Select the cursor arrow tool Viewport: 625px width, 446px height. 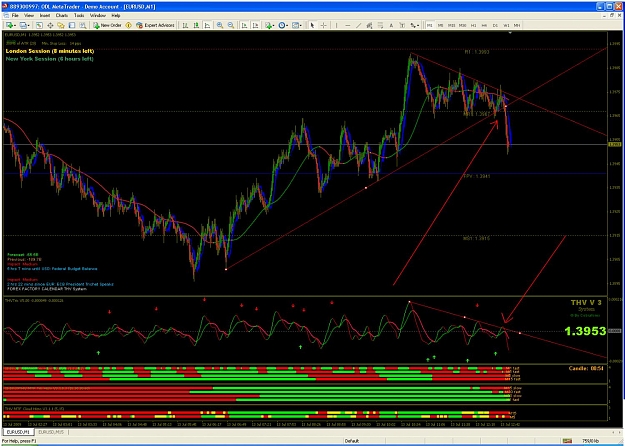pos(312,25)
